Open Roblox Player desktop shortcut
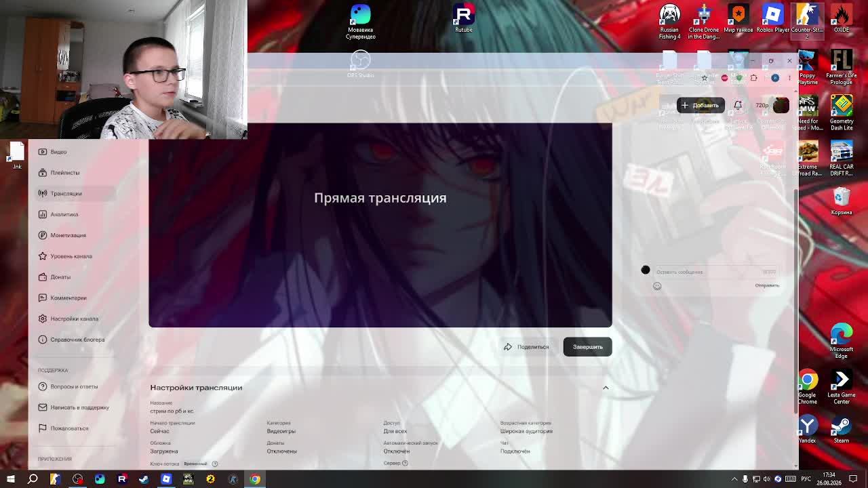 point(773,19)
